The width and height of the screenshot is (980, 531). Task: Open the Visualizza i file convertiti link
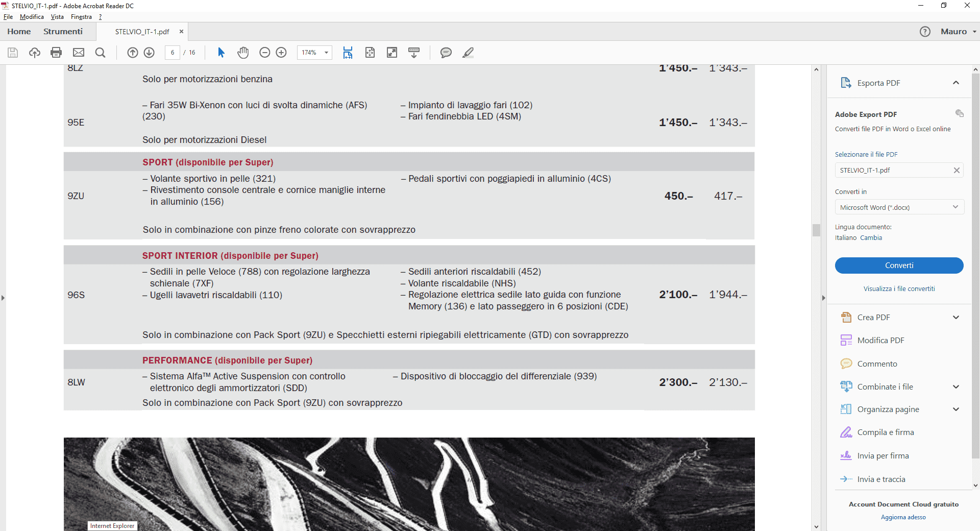click(899, 289)
